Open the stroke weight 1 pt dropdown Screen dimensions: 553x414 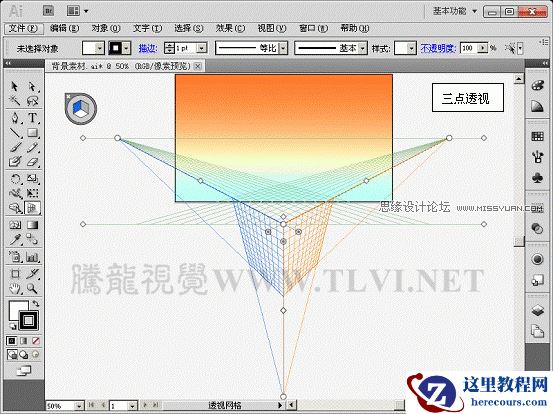point(201,48)
